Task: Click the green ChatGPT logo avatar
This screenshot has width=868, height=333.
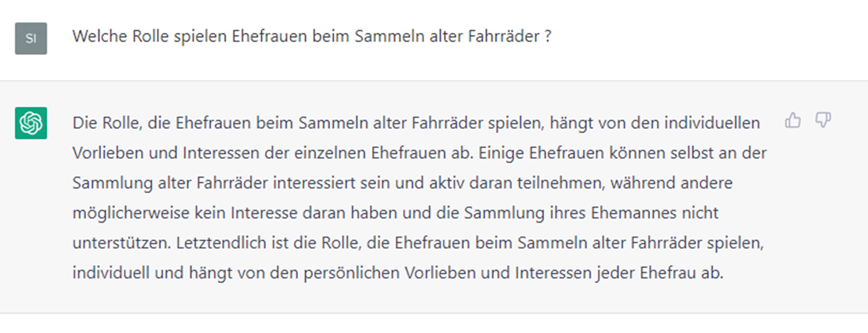Action: click(x=31, y=123)
